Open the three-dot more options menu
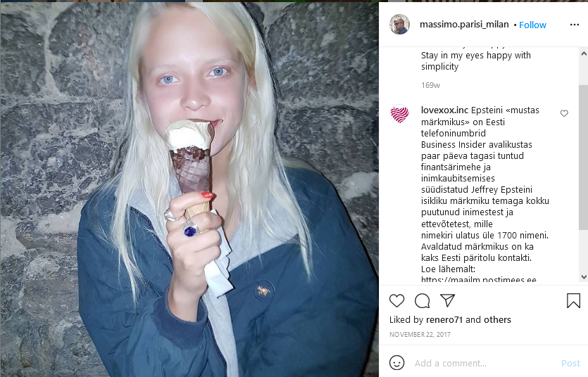Screen dimensions: 588x377 point(574,25)
